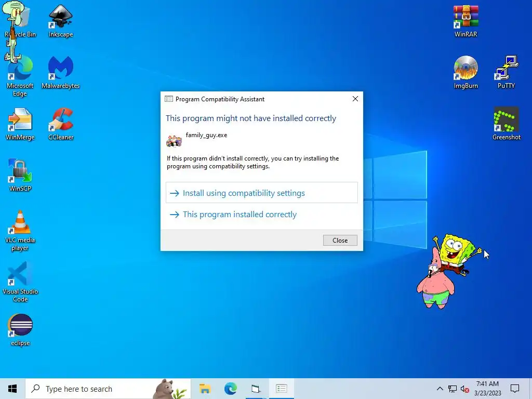
Task: Open the clock showing 7:41 AM
Action: (487, 389)
